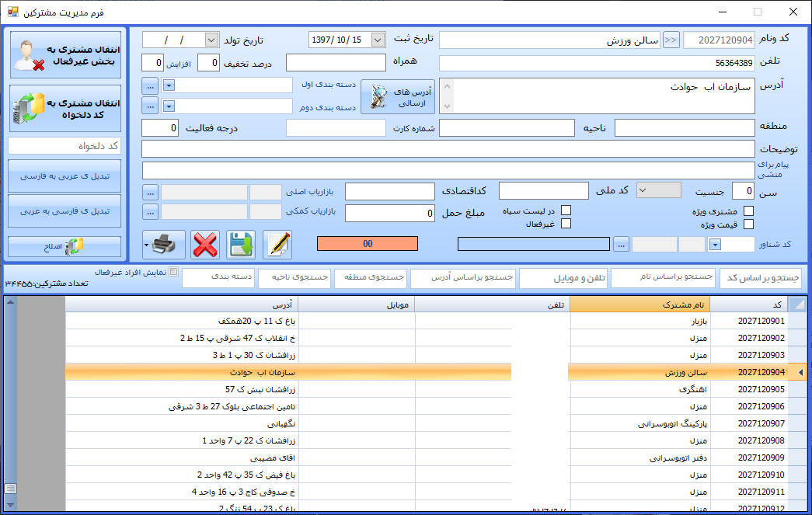The image size is (812, 515).
Task: Click the اصلاح correction button
Action: (x=65, y=246)
